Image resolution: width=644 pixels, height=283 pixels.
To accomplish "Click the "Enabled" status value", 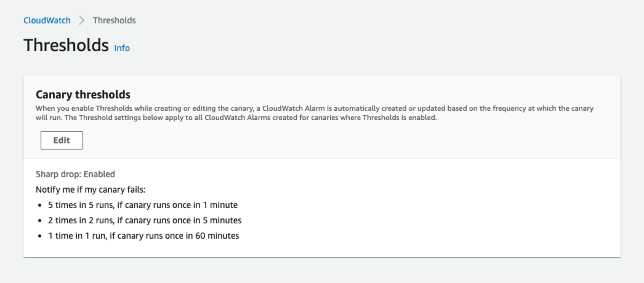I will tap(99, 174).
